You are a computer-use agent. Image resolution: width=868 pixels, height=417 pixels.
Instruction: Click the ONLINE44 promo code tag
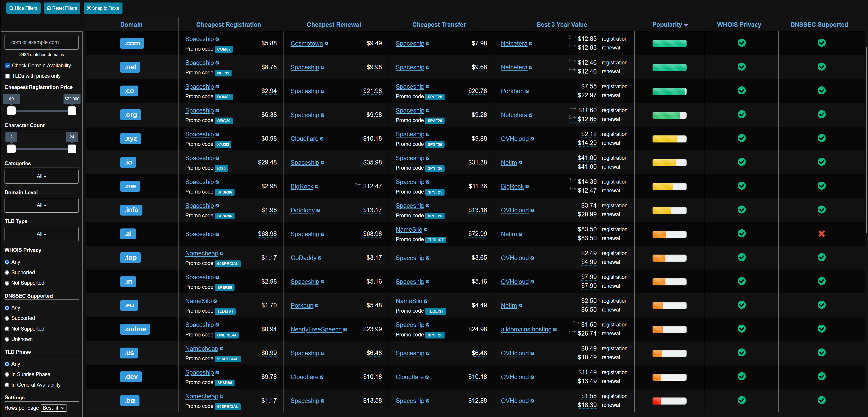(x=226, y=335)
